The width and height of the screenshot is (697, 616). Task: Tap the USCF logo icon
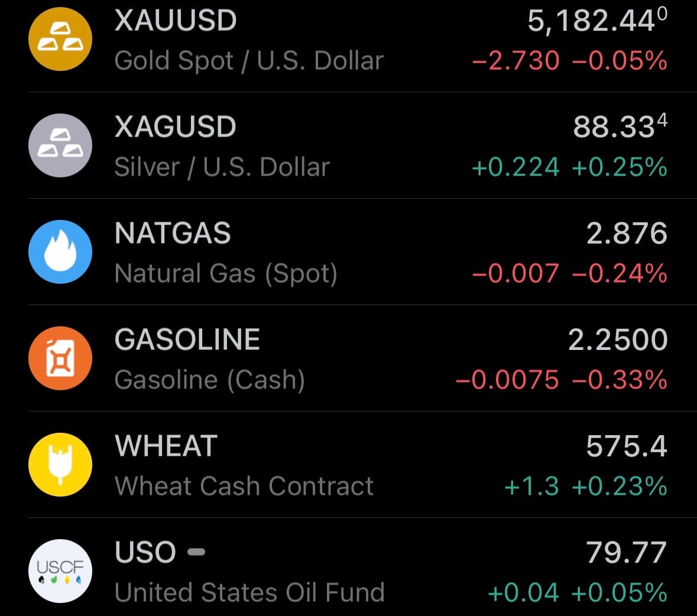click(x=60, y=571)
